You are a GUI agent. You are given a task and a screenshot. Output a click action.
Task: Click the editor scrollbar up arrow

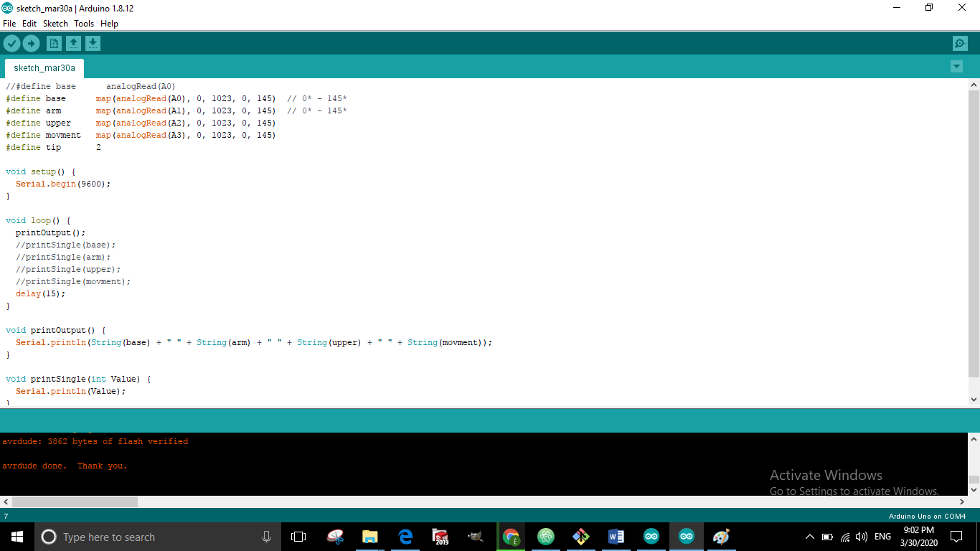click(974, 85)
